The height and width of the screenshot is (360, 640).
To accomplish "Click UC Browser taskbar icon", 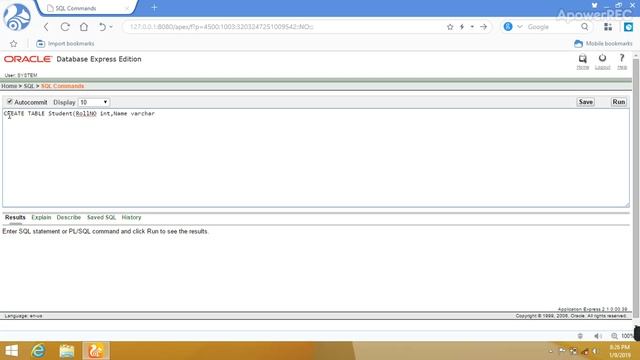I will (96, 351).
